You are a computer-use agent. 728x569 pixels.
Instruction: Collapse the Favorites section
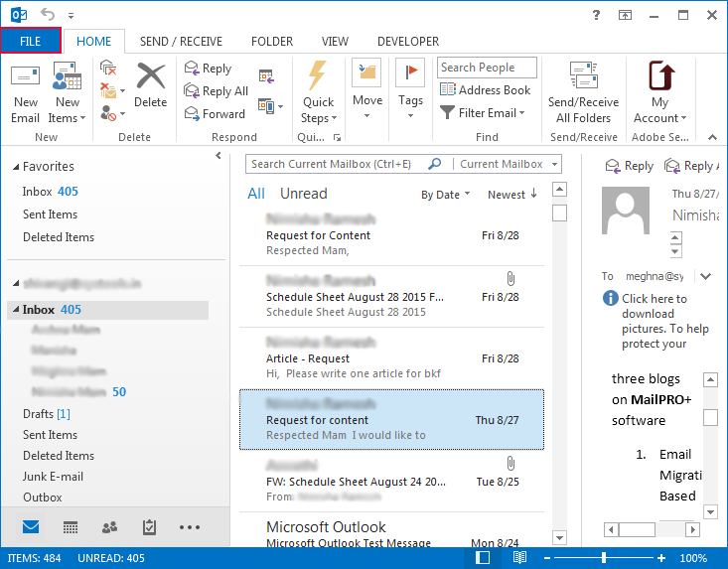tap(16, 167)
